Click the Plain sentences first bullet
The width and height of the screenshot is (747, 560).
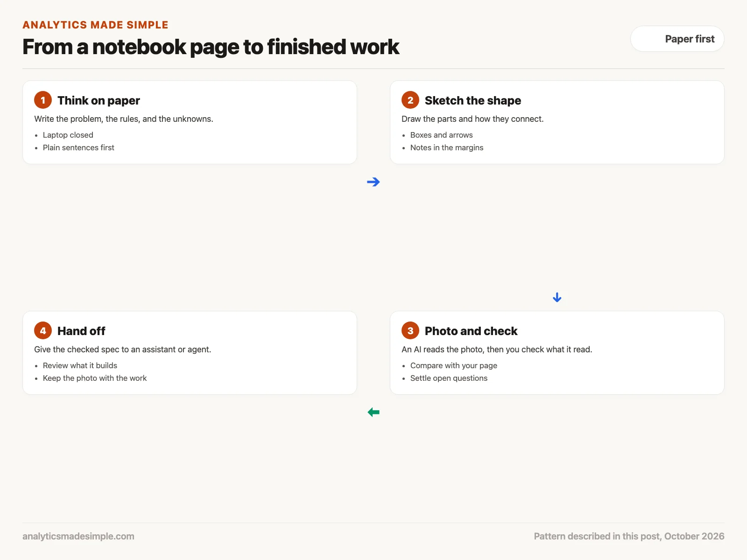pos(78,147)
